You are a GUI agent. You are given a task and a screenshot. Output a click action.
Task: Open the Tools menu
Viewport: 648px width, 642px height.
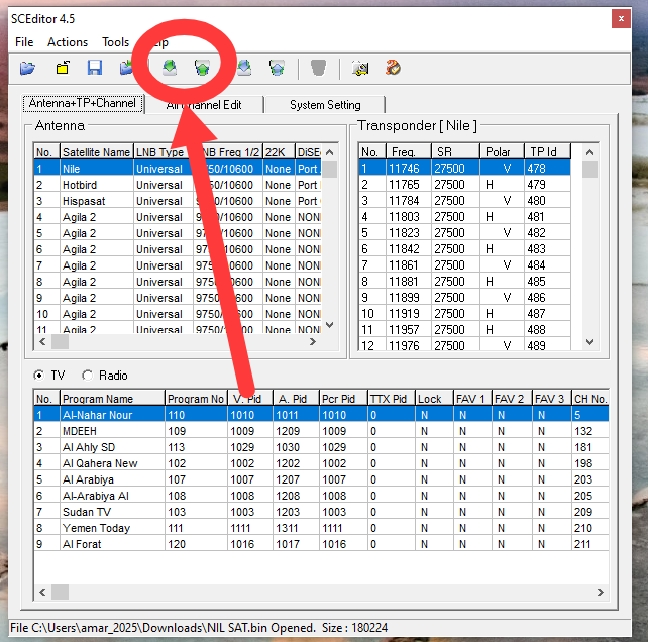pos(115,42)
